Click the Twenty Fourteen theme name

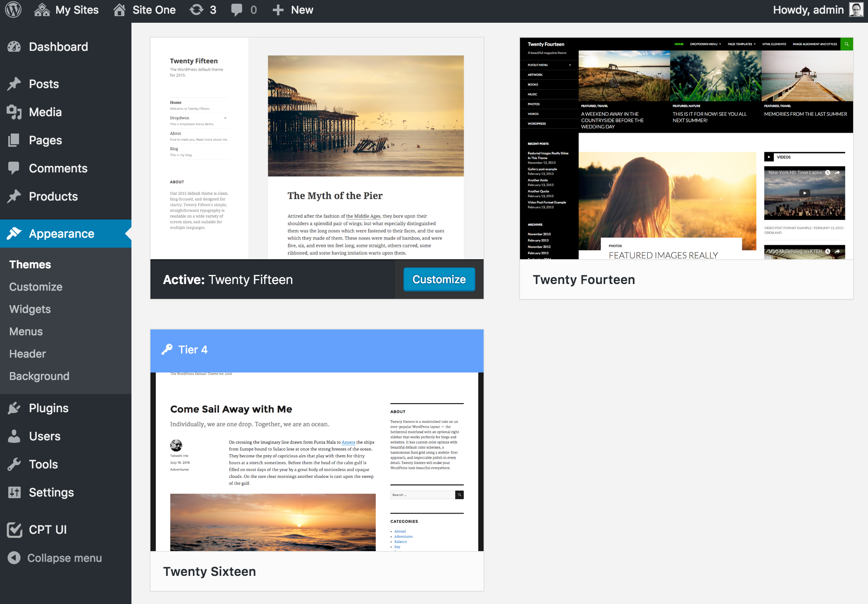coord(584,280)
